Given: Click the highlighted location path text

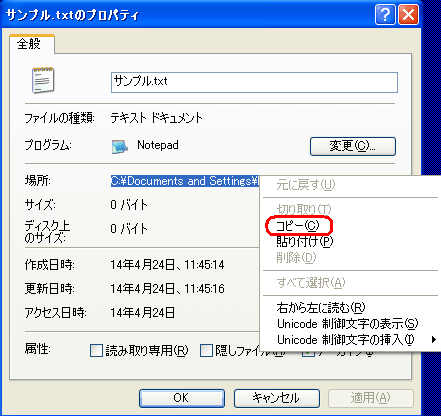Looking at the screenshot, I should pos(185,181).
